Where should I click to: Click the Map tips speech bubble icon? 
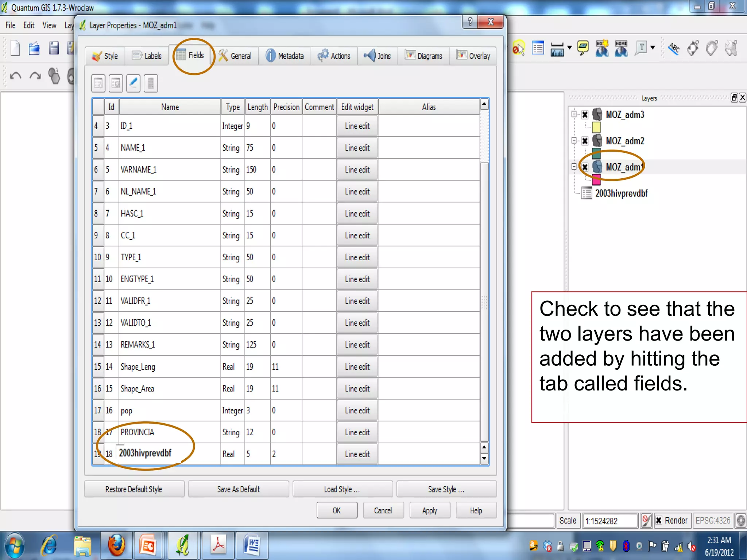point(583,48)
